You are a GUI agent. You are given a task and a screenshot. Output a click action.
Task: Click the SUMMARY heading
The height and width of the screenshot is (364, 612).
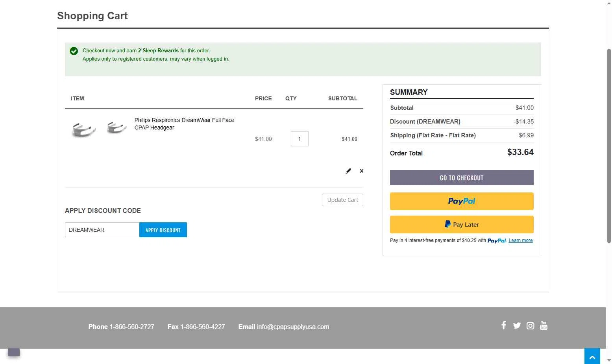(409, 92)
